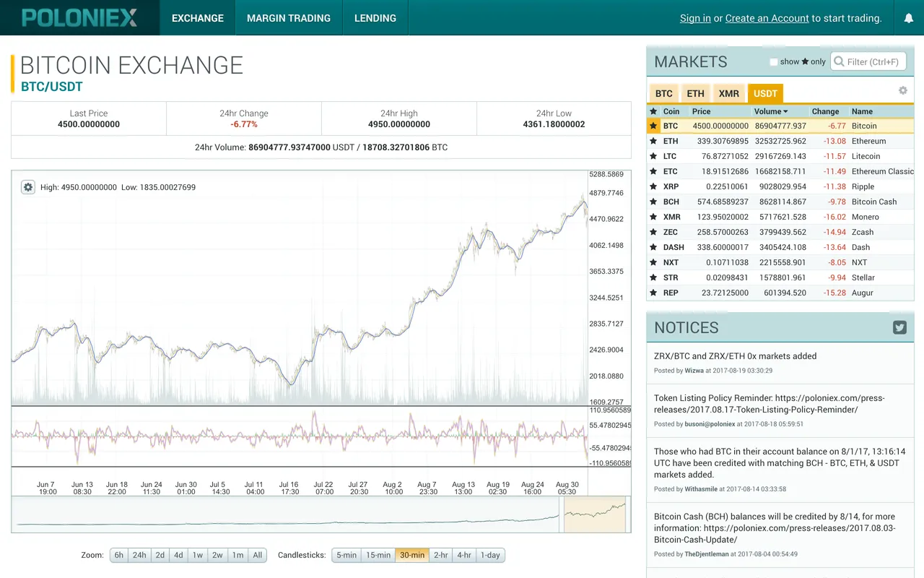924x578 pixels.
Task: Click Create an Account link
Action: click(x=767, y=18)
